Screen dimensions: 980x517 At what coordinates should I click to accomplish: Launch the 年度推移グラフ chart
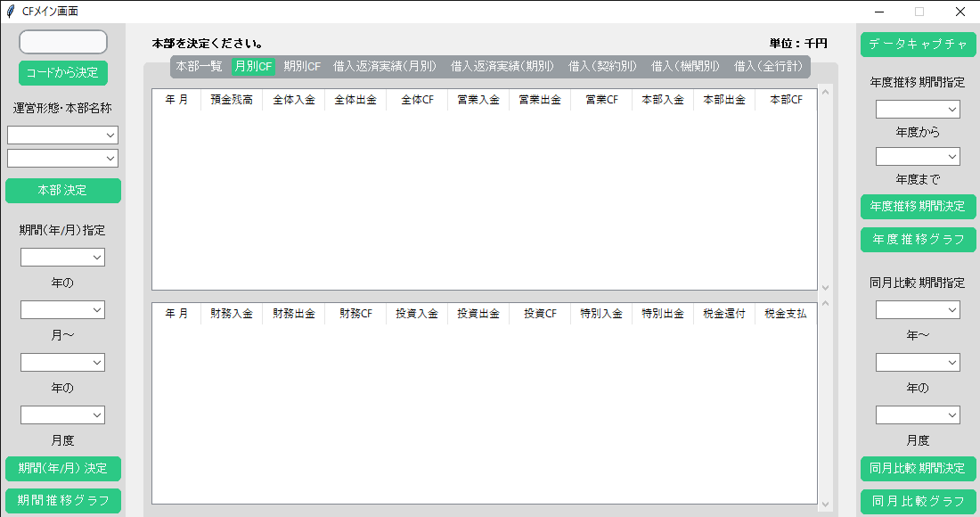[918, 239]
